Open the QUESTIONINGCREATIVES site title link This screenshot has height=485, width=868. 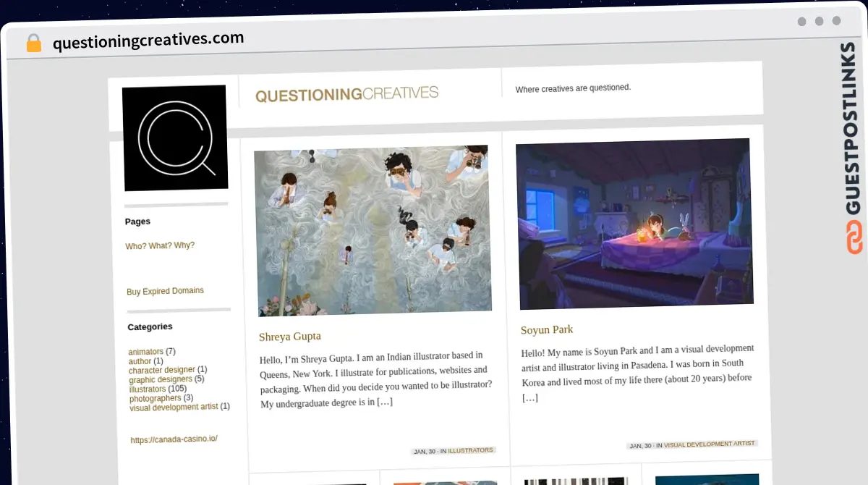pos(346,94)
